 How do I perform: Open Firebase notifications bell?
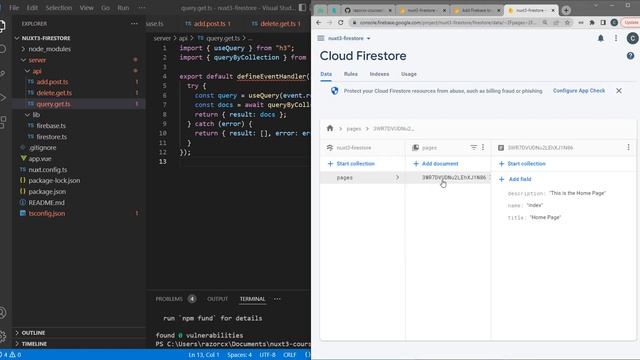tap(601, 38)
